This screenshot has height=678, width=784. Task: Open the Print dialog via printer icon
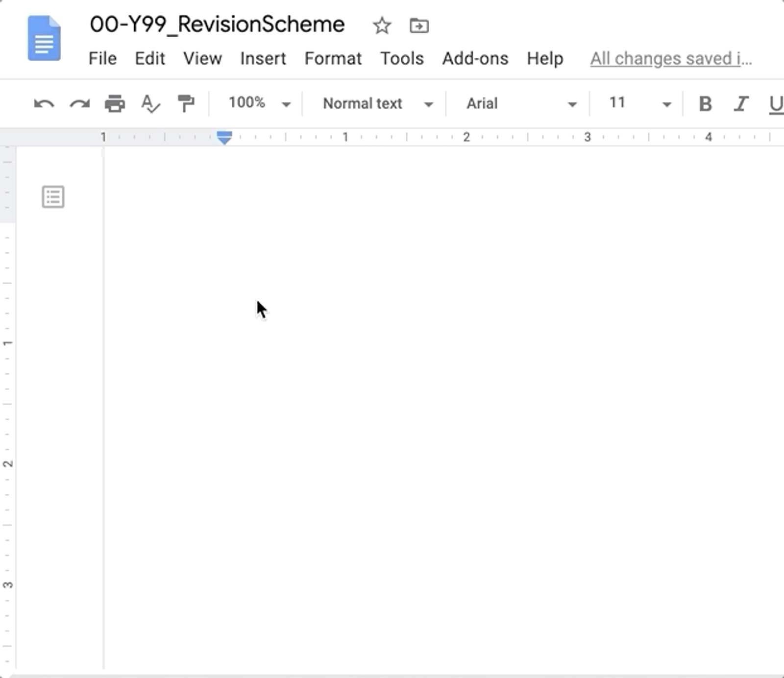114,103
